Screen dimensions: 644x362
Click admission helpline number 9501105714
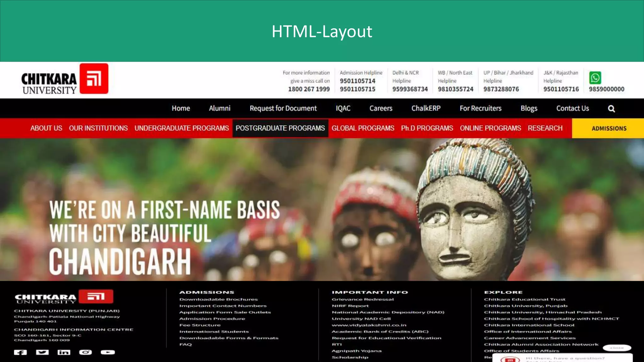click(358, 81)
